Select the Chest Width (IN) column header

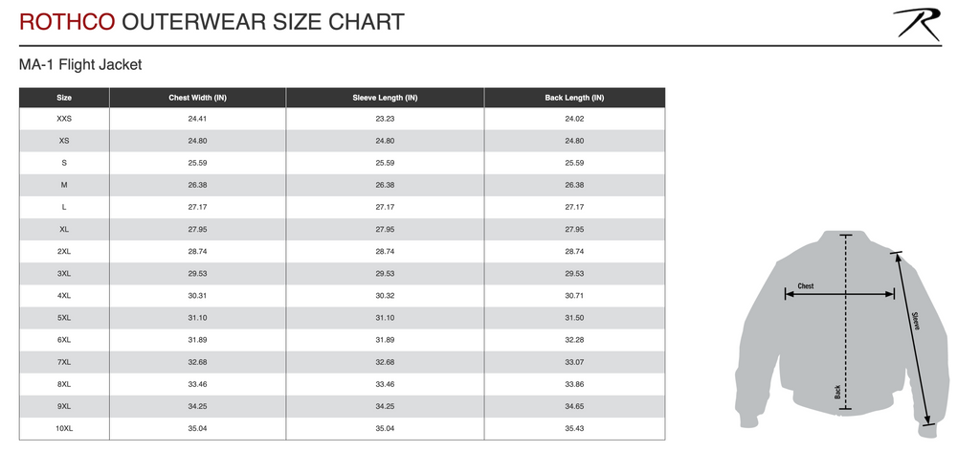coord(197,98)
